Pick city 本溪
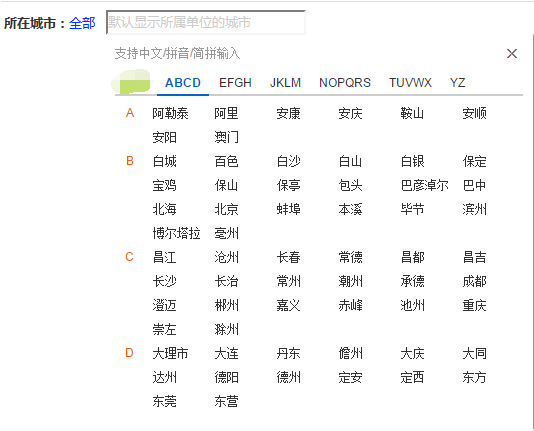This screenshot has height=431, width=534. (350, 209)
